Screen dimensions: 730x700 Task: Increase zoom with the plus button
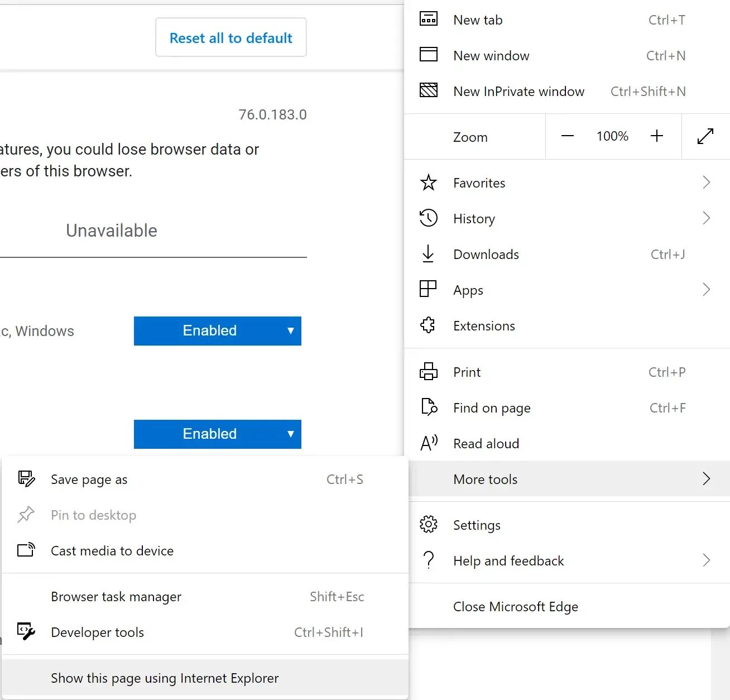point(657,136)
